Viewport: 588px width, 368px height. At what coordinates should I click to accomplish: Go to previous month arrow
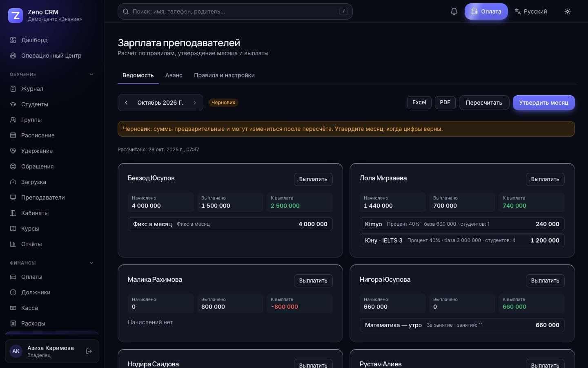[126, 103]
